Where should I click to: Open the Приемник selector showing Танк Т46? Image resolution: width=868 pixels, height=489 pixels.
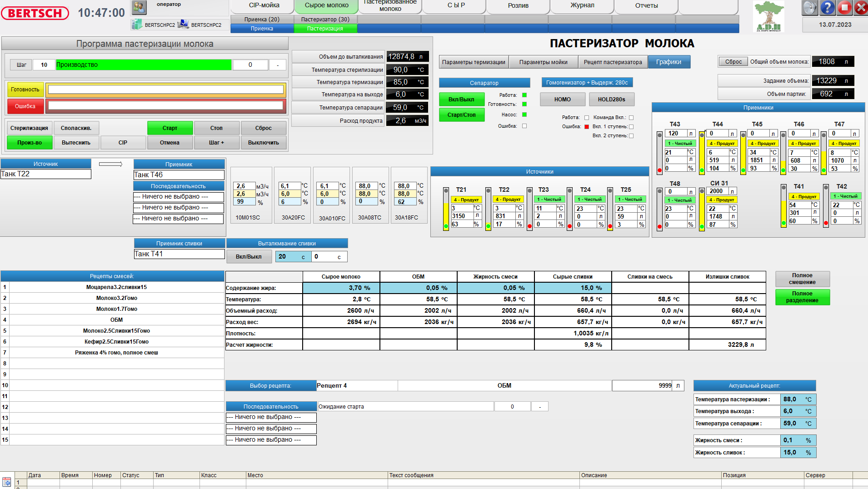(179, 174)
